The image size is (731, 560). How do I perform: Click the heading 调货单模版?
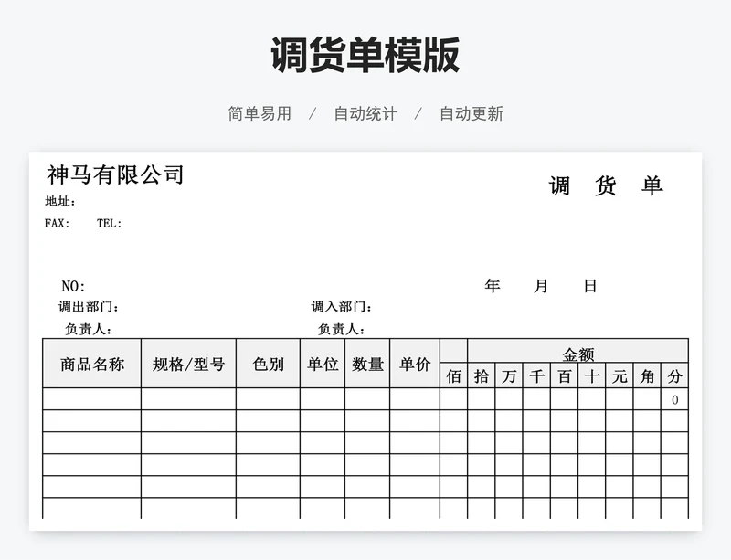365,55
